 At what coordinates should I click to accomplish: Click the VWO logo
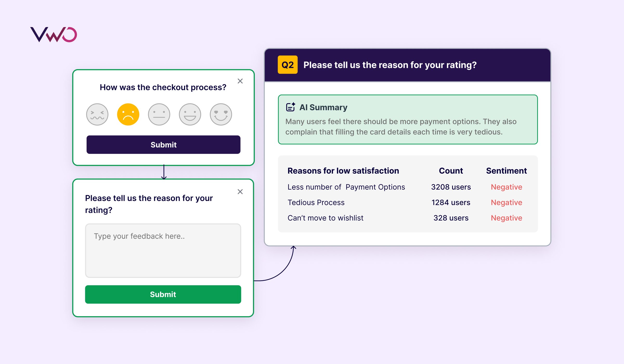click(x=54, y=35)
